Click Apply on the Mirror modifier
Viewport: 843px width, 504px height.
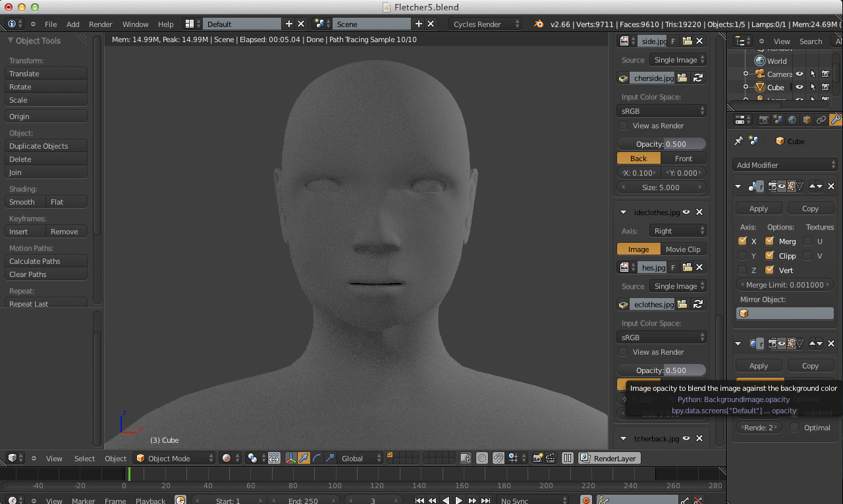[x=759, y=208]
